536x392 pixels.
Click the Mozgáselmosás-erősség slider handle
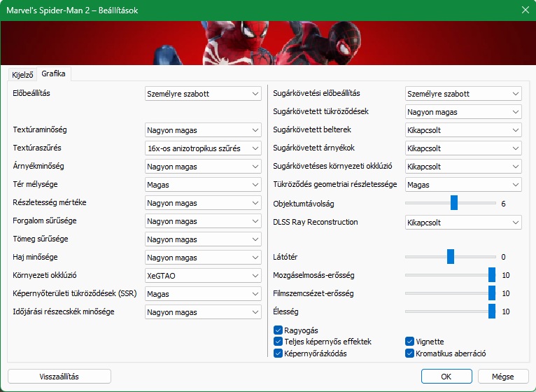click(492, 275)
